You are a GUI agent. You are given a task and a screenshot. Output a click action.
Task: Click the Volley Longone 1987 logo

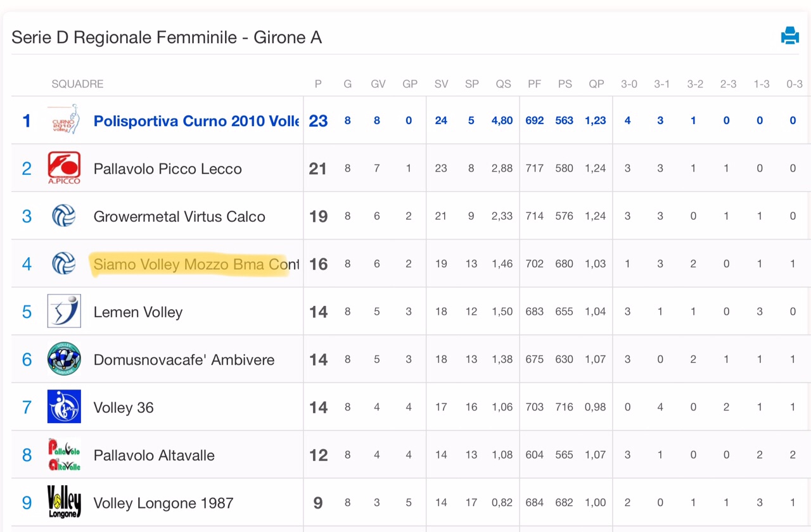(64, 502)
